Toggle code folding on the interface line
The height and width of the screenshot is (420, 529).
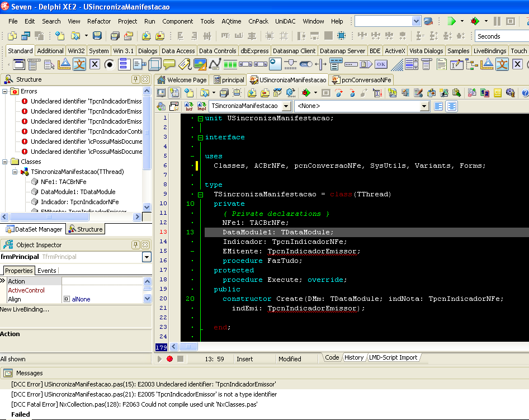(x=200, y=138)
